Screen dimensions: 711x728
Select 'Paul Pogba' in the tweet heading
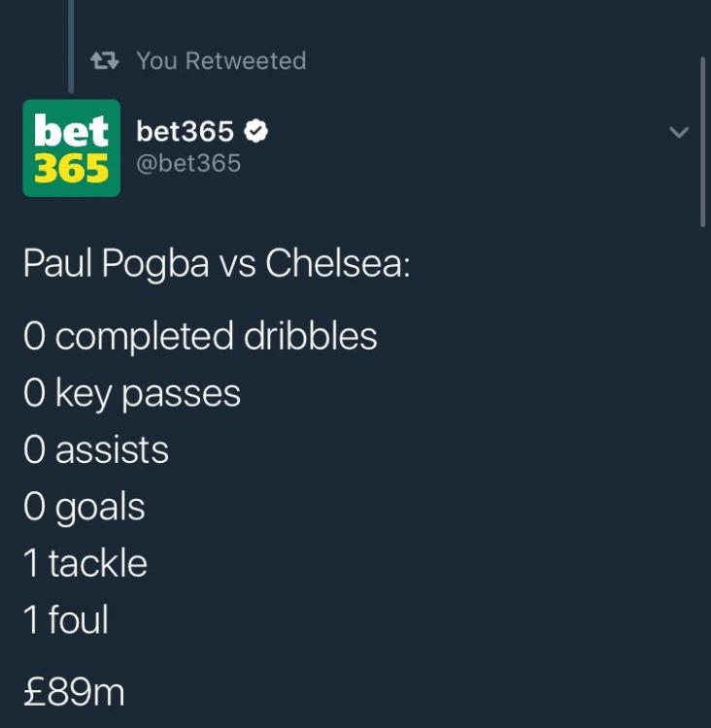(116, 264)
